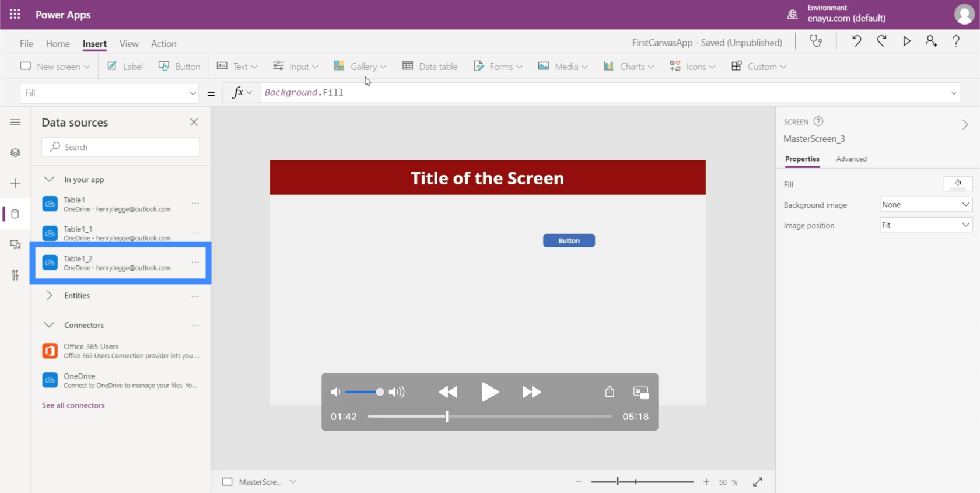The width and height of the screenshot is (980, 493).
Task: Click the video progress timeline slider
Action: [x=490, y=417]
